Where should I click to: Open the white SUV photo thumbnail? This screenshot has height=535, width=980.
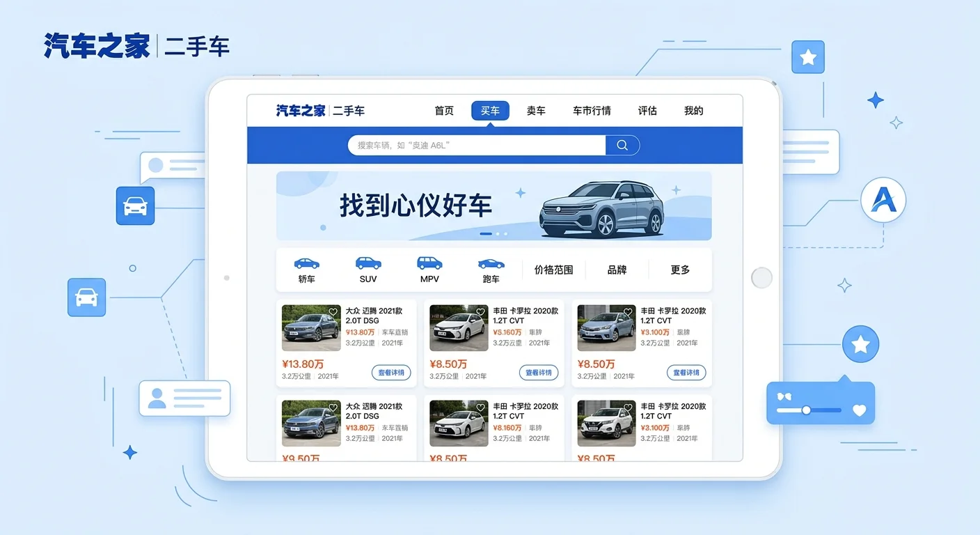pyautogui.click(x=606, y=424)
